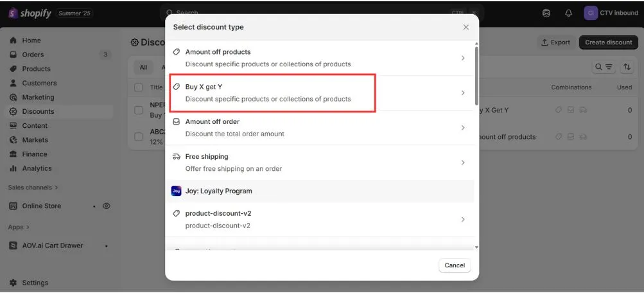
Task: Click the Home house icon
Action: [13, 40]
